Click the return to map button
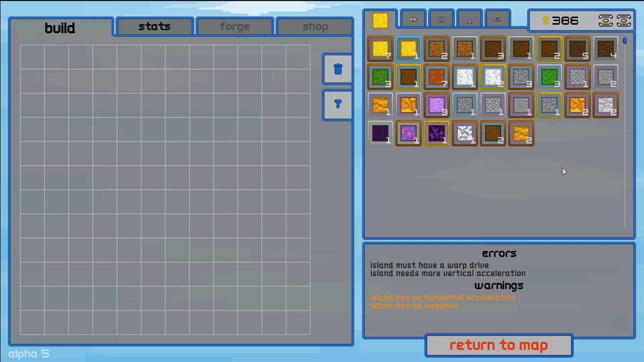Image resolution: width=644 pixels, height=362 pixels. 498,345
